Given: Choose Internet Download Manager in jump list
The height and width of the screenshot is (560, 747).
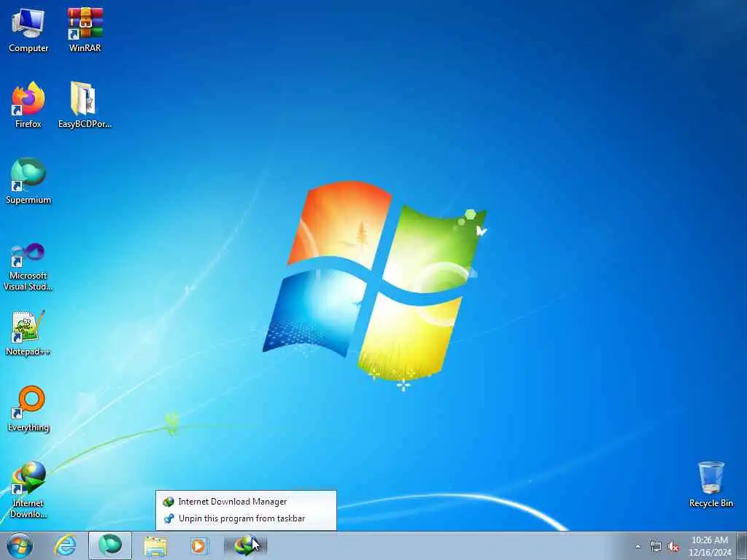Looking at the screenshot, I should pyautogui.click(x=246, y=502).
